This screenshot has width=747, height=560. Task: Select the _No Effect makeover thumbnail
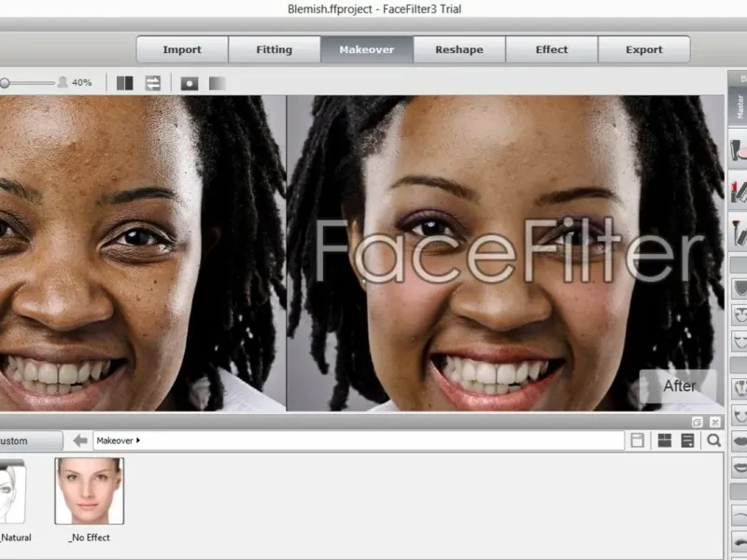[x=89, y=491]
